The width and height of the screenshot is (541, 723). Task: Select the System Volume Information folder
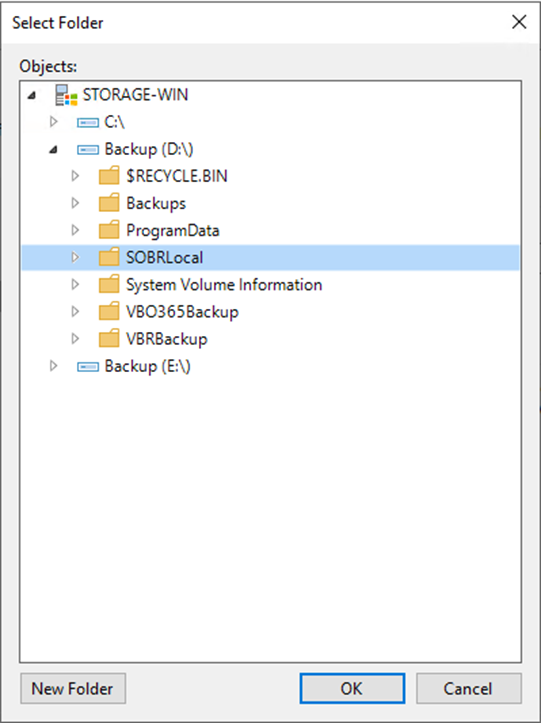pos(224,285)
